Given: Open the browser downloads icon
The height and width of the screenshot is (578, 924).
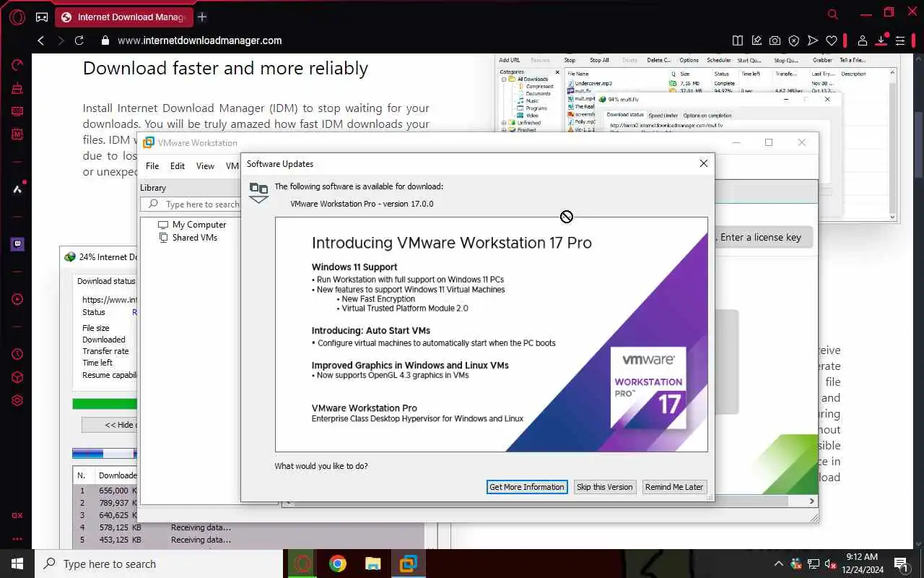Looking at the screenshot, I should (881, 40).
